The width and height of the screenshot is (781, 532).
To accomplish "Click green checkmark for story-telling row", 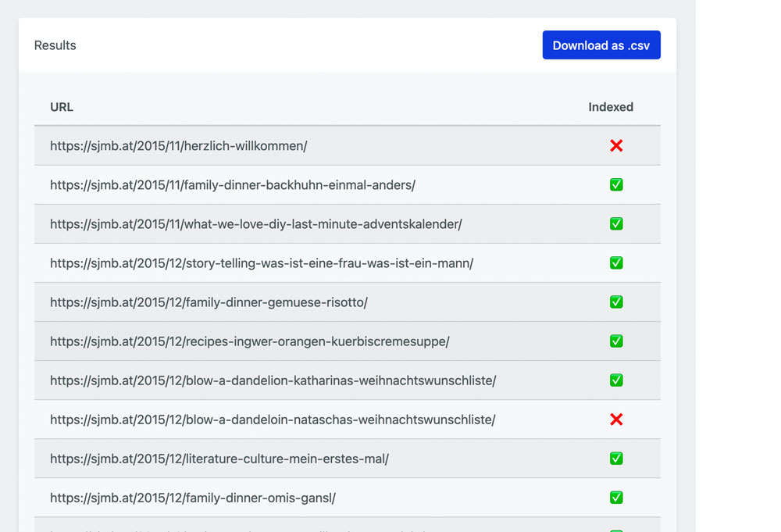I will pyautogui.click(x=616, y=263).
